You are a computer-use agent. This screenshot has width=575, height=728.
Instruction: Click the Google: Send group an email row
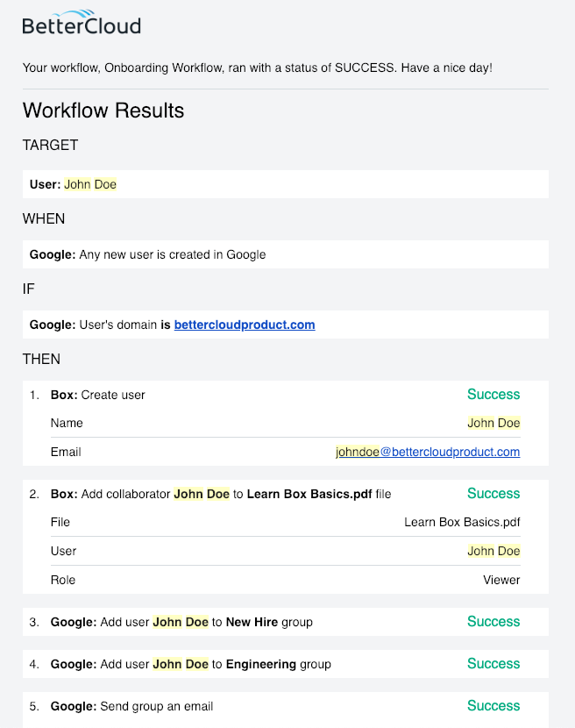tap(131, 706)
